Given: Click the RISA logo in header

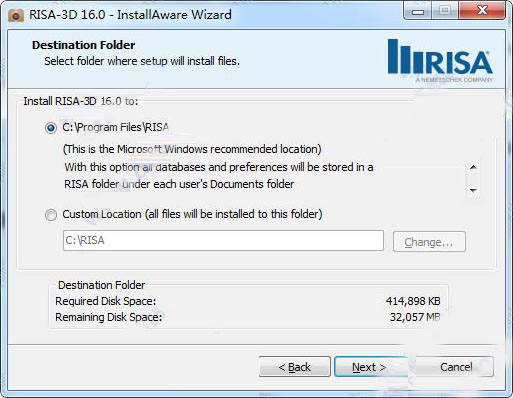Looking at the screenshot, I should [440, 60].
